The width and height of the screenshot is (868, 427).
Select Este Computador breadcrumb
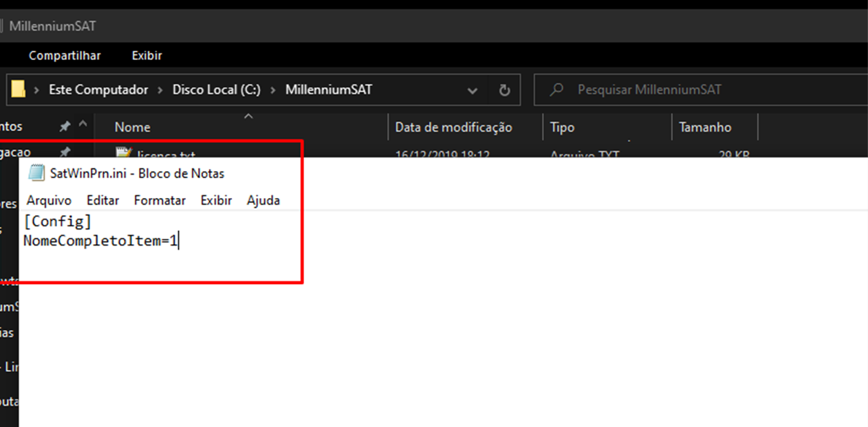pyautogui.click(x=98, y=90)
